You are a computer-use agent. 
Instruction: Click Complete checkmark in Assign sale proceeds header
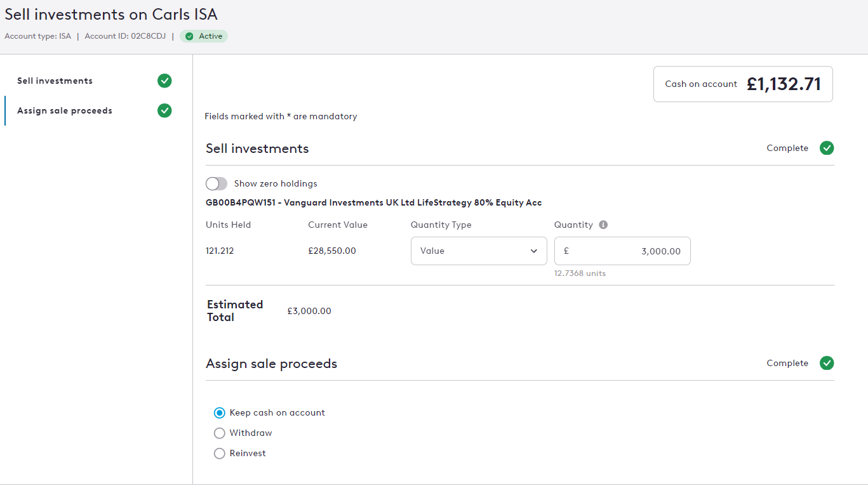[x=827, y=363]
